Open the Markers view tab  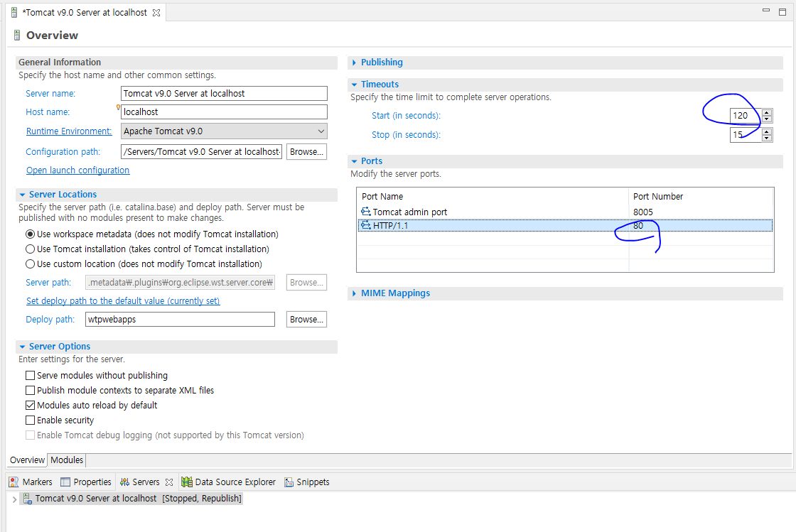click(x=31, y=482)
